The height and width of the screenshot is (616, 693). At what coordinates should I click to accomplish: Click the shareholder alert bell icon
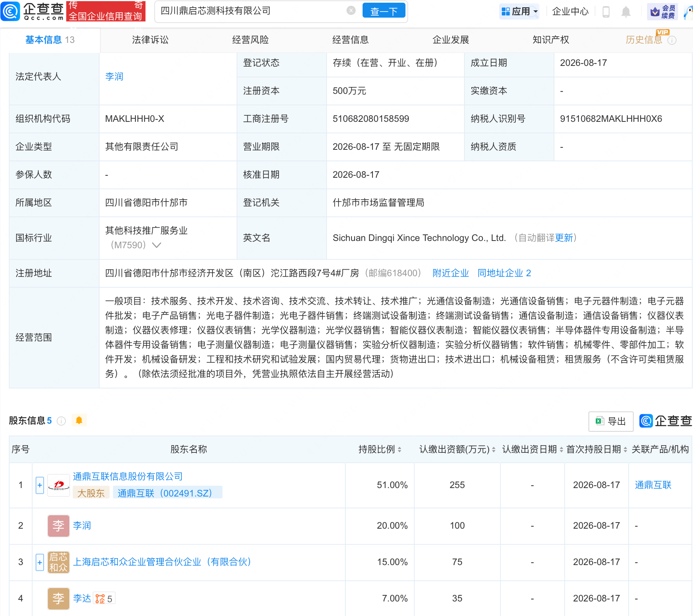pyautogui.click(x=79, y=420)
